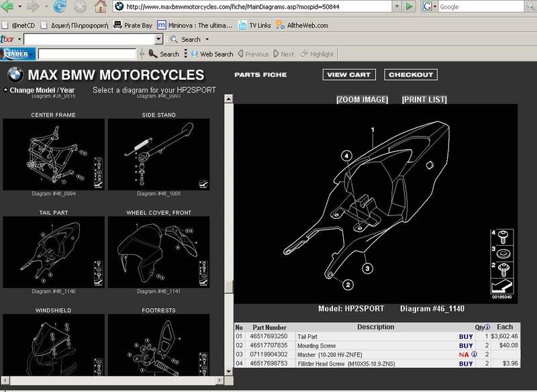Open the back button history dropdown
537x392 pixels.
(x=20, y=6)
